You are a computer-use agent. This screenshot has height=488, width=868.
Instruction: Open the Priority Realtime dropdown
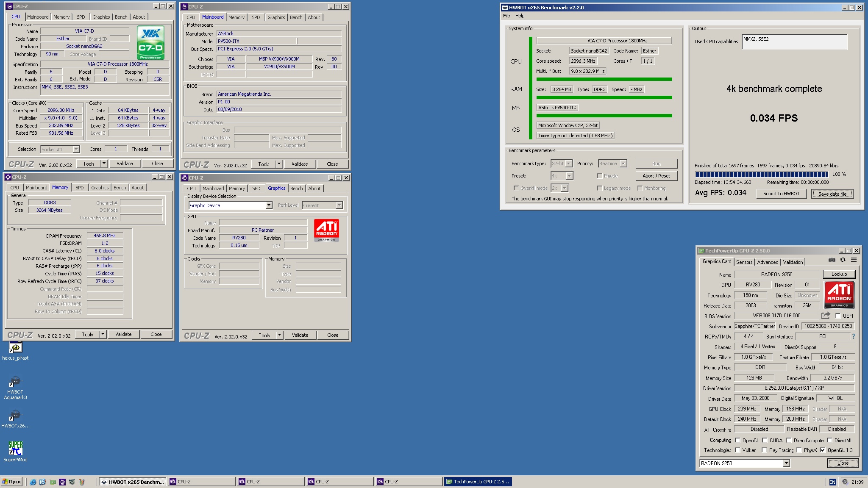tap(612, 164)
